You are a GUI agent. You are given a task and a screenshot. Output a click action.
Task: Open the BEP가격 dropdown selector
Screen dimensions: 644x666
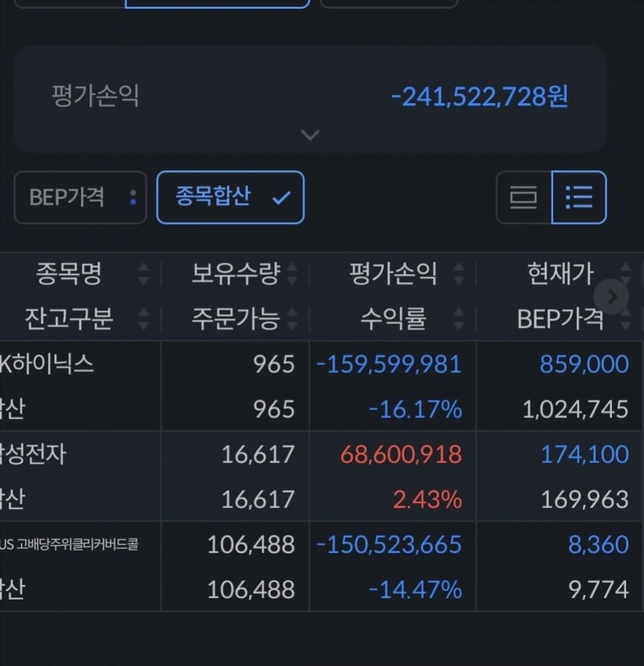(80, 197)
